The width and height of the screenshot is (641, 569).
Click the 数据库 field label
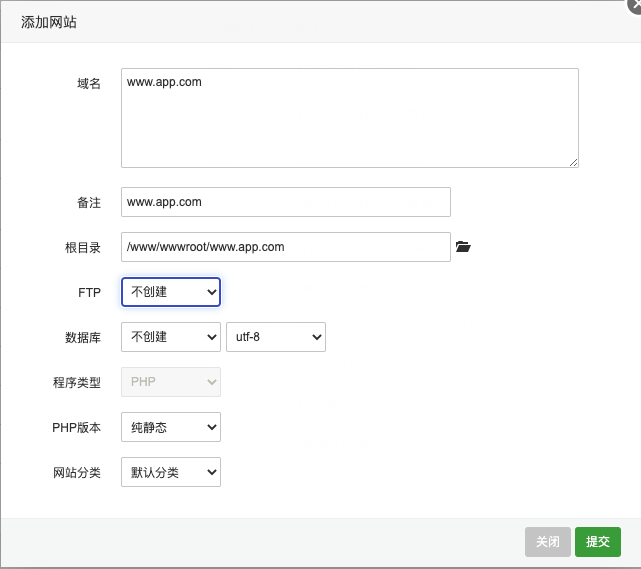click(x=83, y=338)
